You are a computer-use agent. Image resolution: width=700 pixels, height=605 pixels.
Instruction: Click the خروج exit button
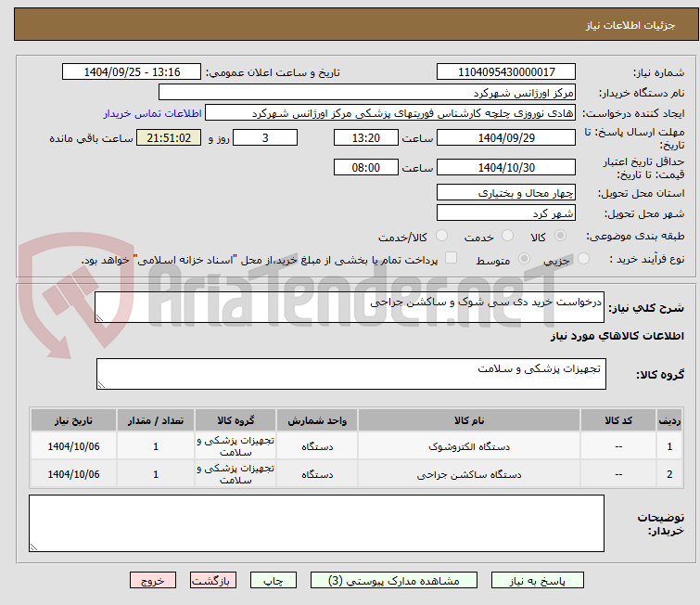pyautogui.click(x=153, y=581)
